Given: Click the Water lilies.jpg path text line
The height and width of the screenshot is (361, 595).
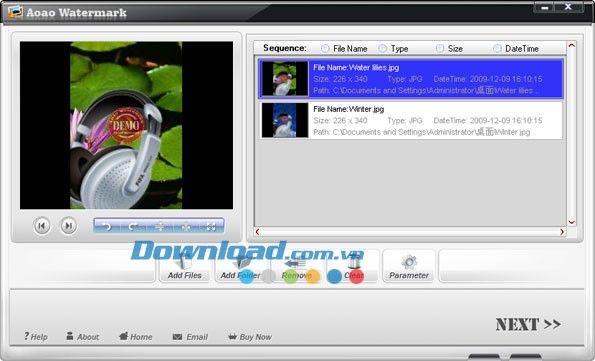Looking at the screenshot, I should point(426,90).
